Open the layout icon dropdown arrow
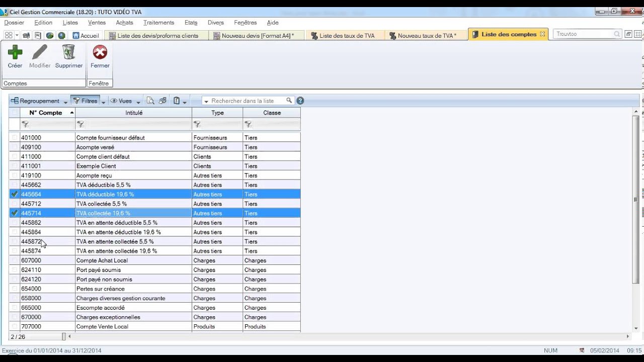This screenshot has height=362, width=644. pyautogui.click(x=17, y=35)
